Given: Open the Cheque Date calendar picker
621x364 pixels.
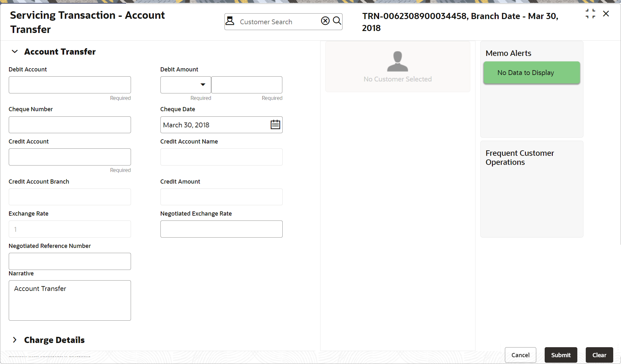Looking at the screenshot, I should pyautogui.click(x=275, y=125).
